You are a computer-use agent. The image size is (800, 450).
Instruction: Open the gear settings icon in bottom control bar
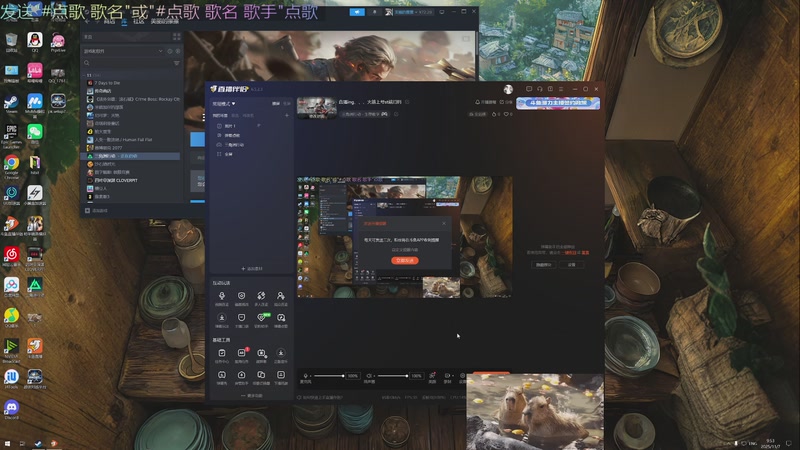click(463, 376)
